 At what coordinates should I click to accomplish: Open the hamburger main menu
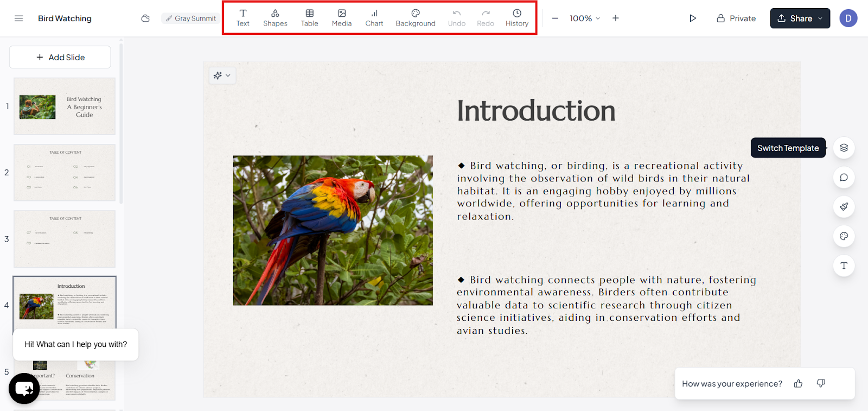pyautogui.click(x=18, y=18)
